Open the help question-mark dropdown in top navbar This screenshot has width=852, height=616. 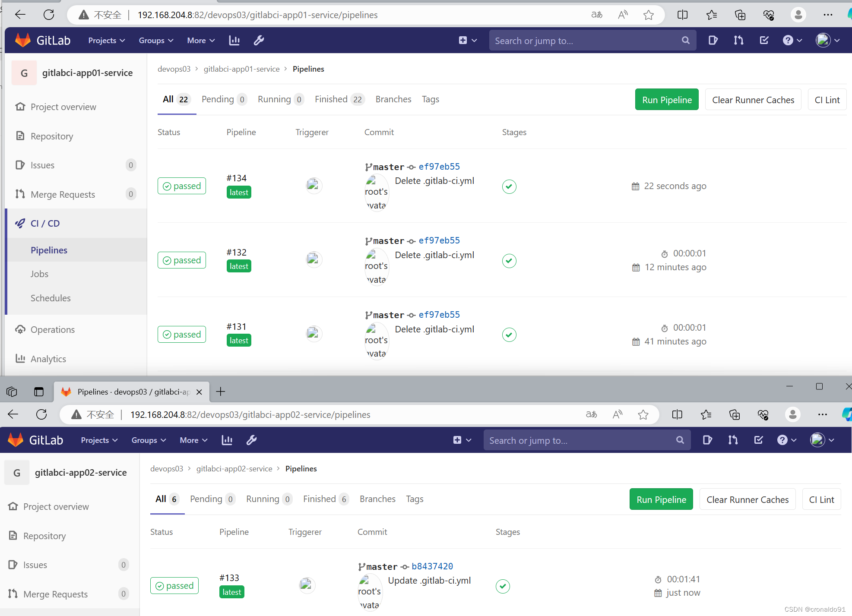click(792, 41)
